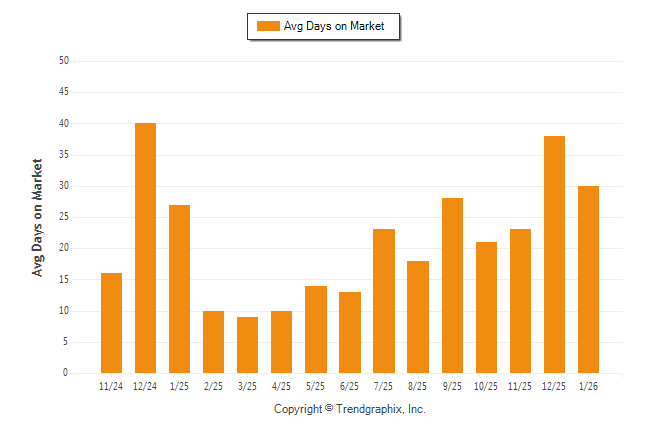Select the 7/25 bar

click(384, 301)
